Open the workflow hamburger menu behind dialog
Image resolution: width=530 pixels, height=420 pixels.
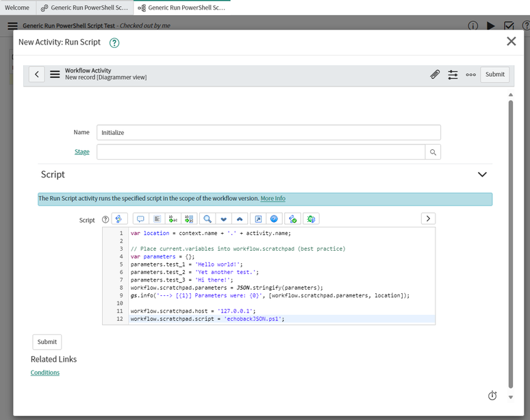click(12, 26)
